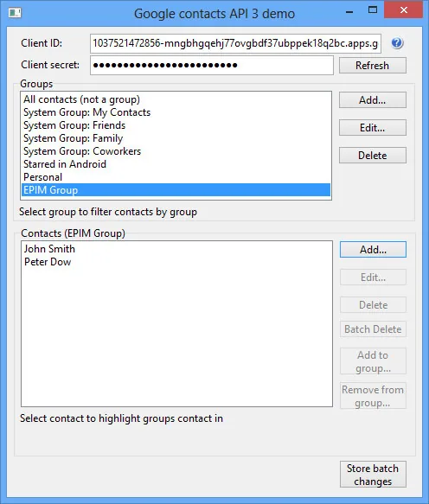Click Store batch changes button
The image size is (429, 504).
click(373, 475)
